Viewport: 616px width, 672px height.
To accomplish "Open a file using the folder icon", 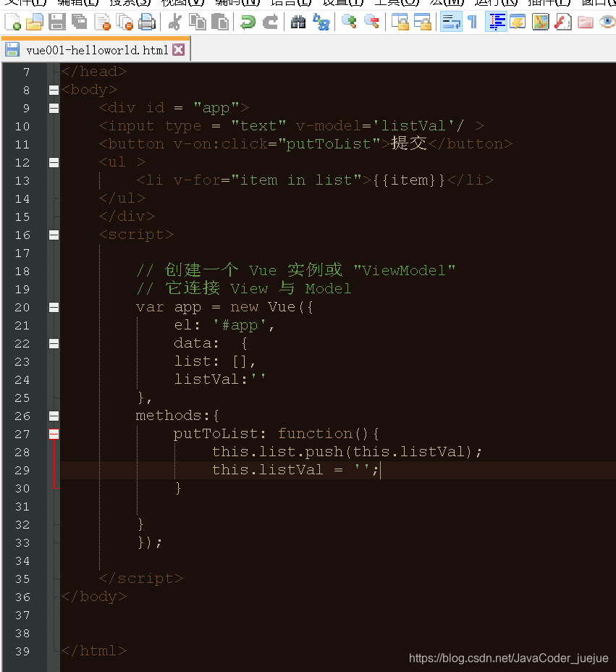I will pos(34,22).
